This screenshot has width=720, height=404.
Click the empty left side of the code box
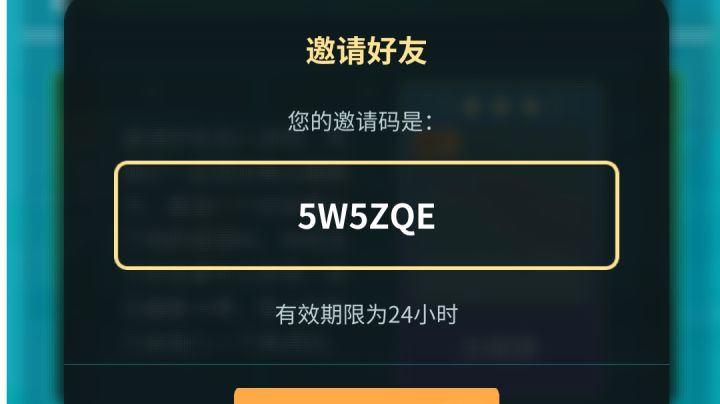click(207, 215)
